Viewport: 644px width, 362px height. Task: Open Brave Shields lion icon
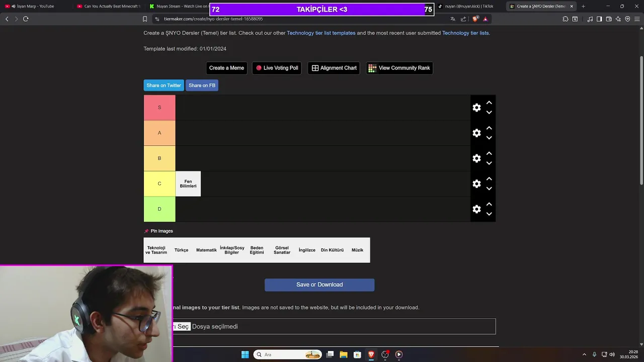(x=475, y=19)
